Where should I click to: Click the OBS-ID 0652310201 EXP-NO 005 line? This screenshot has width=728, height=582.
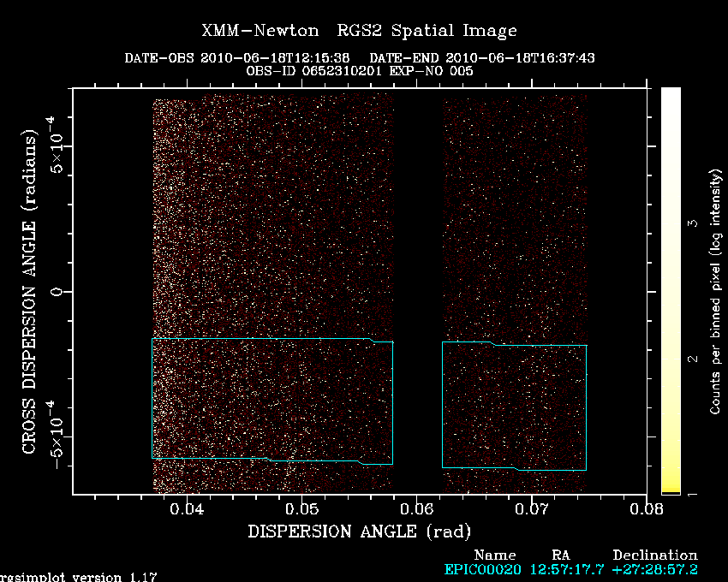(x=360, y=71)
